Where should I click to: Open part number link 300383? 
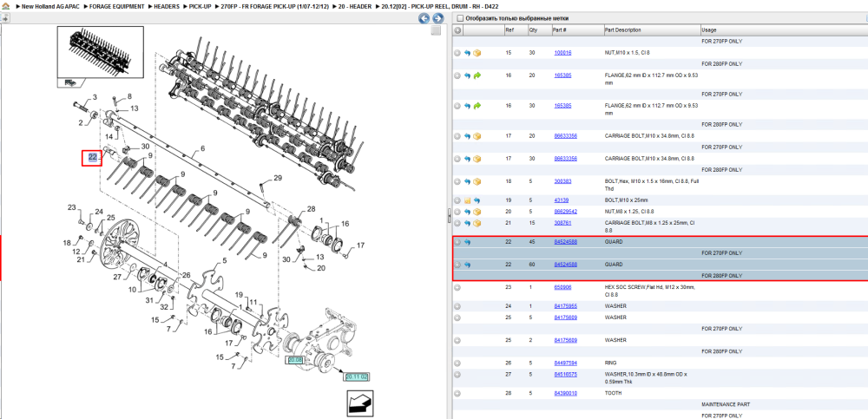(x=562, y=181)
